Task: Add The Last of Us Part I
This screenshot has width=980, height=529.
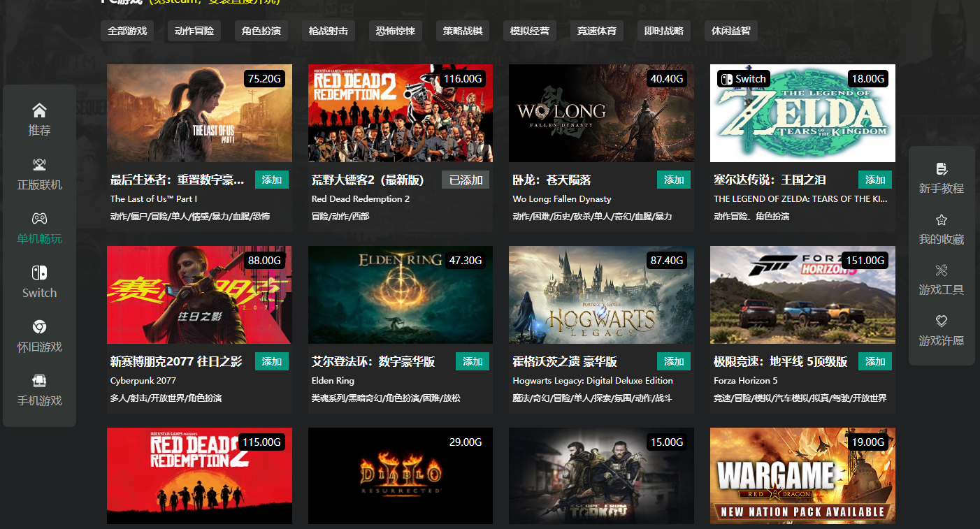Action: (271, 180)
